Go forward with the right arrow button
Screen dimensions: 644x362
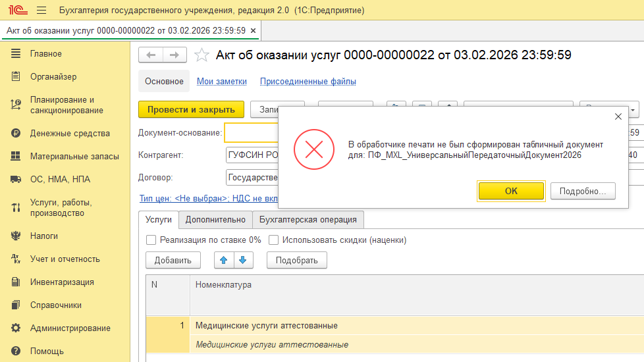coord(174,55)
